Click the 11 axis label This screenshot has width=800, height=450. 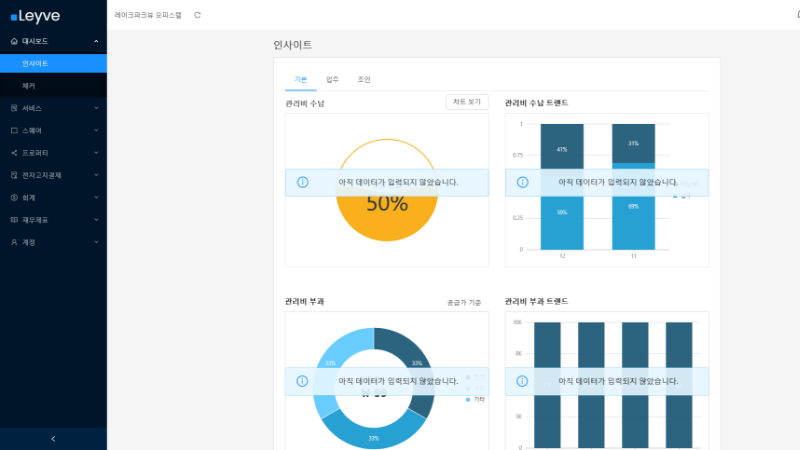(x=634, y=256)
